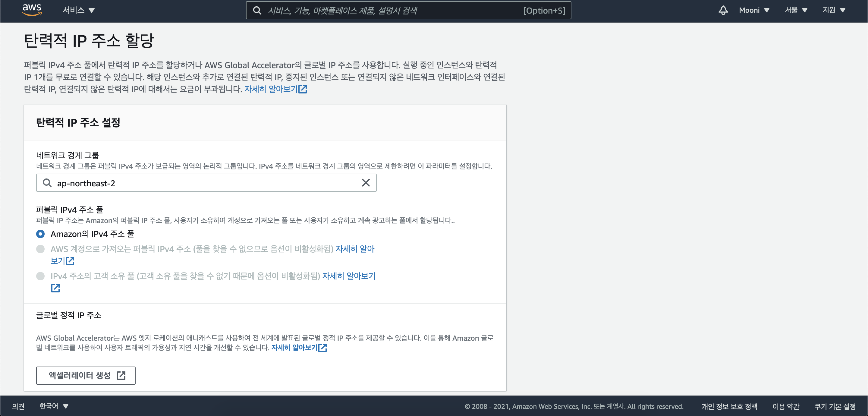Click the 네트워크 경계 그룹 field label
This screenshot has height=416, width=868.
(x=68, y=155)
